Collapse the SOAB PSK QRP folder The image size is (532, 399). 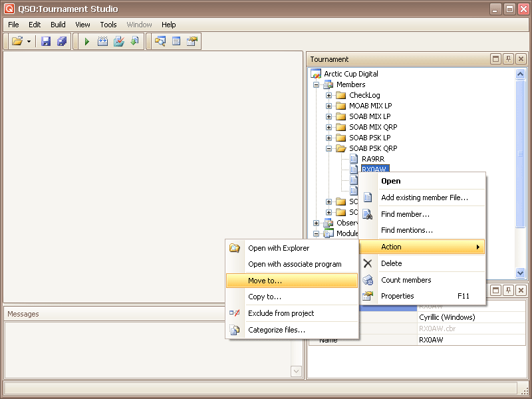(x=329, y=148)
